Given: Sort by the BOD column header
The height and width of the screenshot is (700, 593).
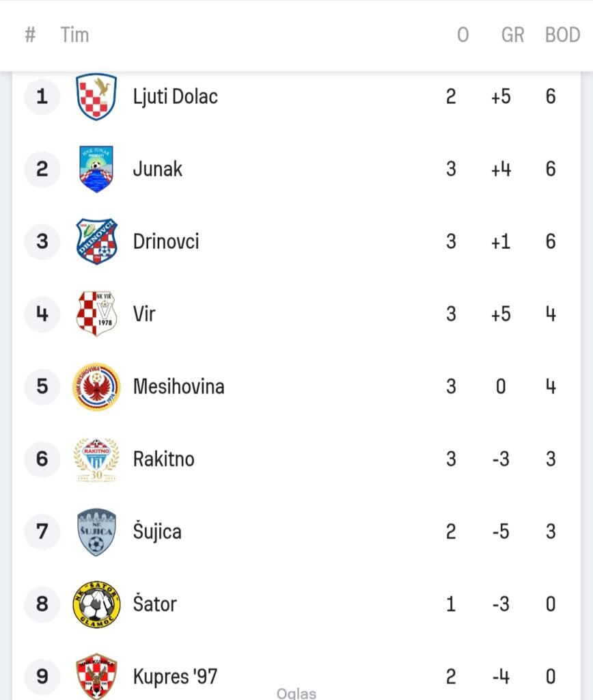Looking at the screenshot, I should 562,35.
